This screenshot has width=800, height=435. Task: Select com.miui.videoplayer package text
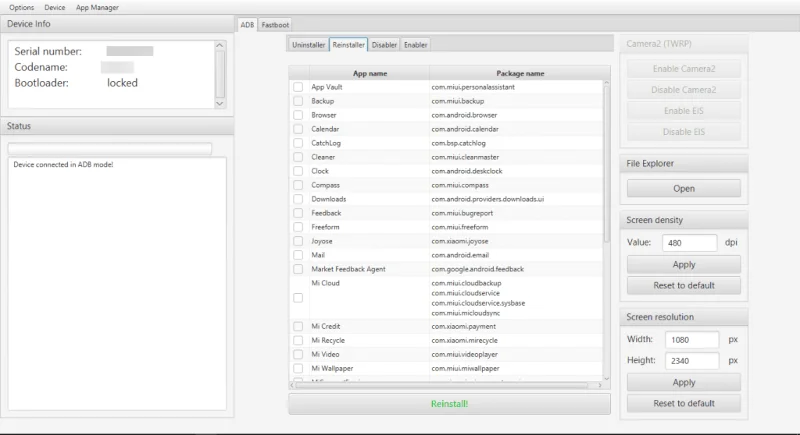tap(464, 354)
